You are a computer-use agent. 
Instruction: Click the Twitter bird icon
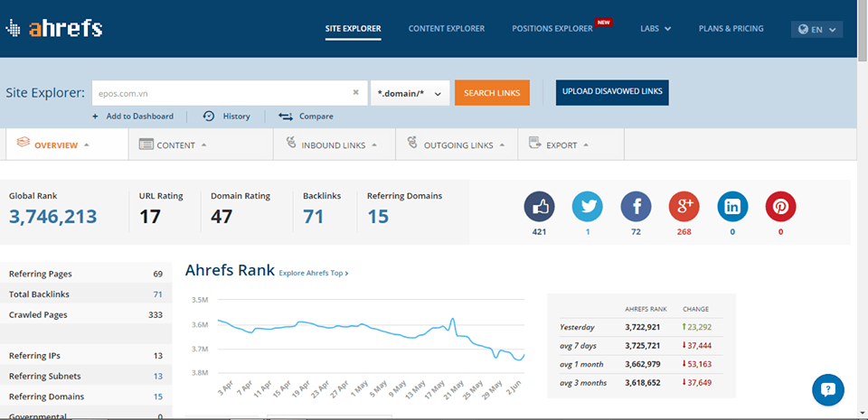tap(588, 207)
